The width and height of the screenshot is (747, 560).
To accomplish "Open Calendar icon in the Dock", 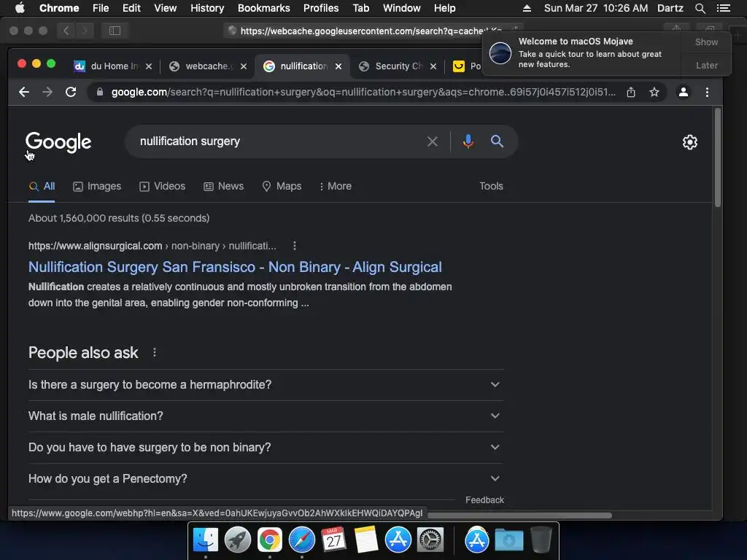I will click(333, 540).
